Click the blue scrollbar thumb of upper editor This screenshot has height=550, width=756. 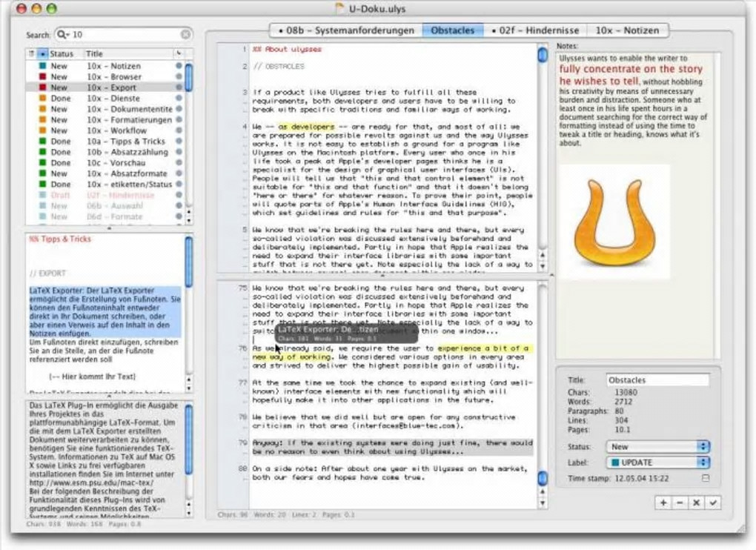pos(543,54)
